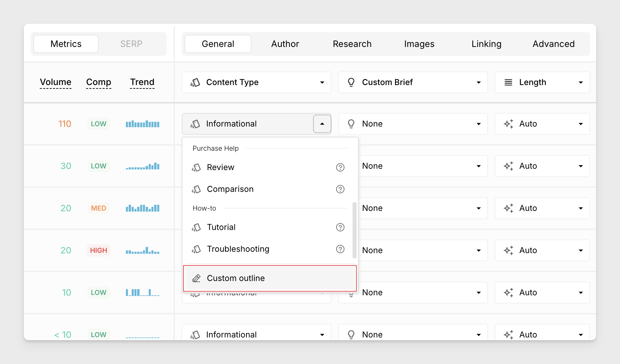
Task: Open the Tutorial help question-mark icon
Action: pos(340,227)
